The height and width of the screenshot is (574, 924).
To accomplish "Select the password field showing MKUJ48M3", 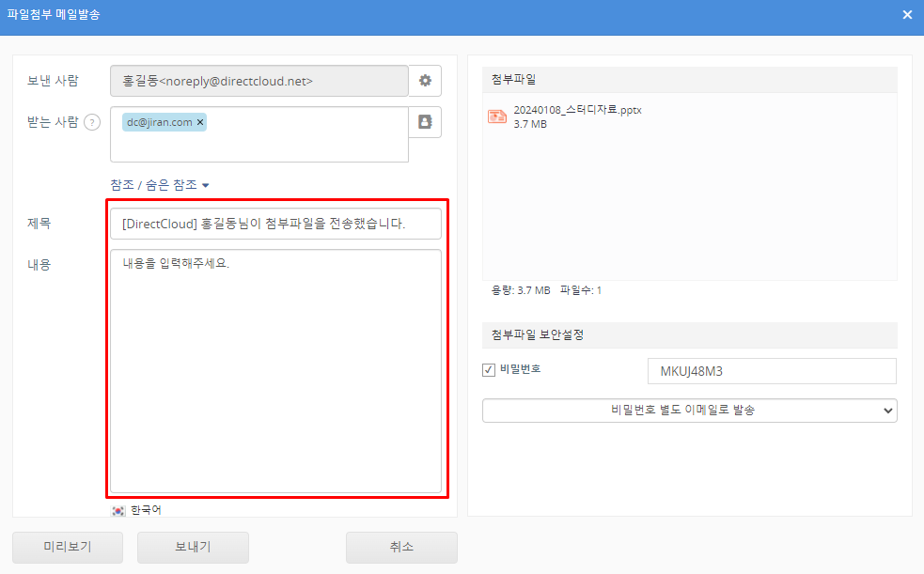I will [x=771, y=371].
